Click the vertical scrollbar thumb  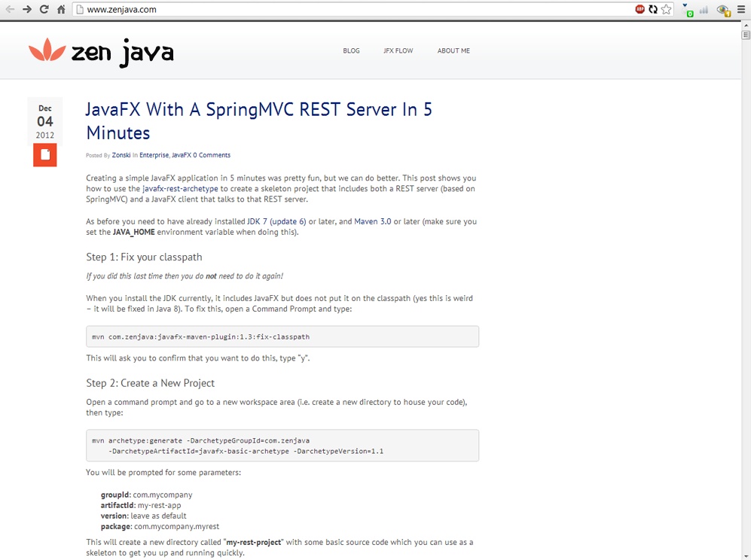point(746,35)
